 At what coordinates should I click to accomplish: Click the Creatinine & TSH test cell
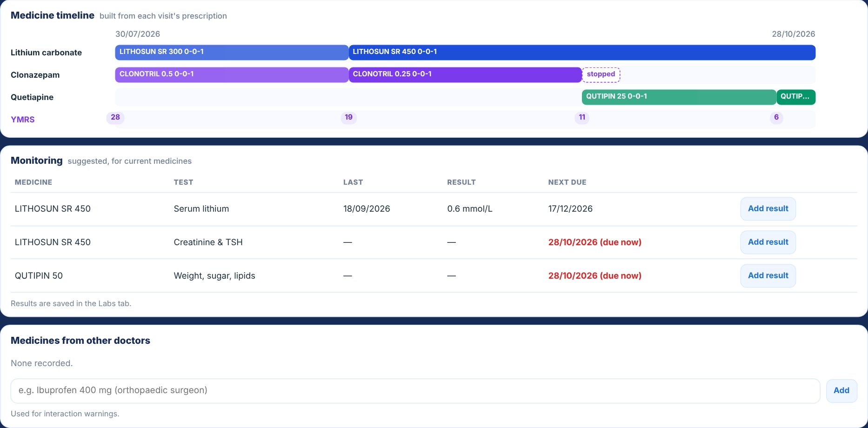pyautogui.click(x=208, y=242)
